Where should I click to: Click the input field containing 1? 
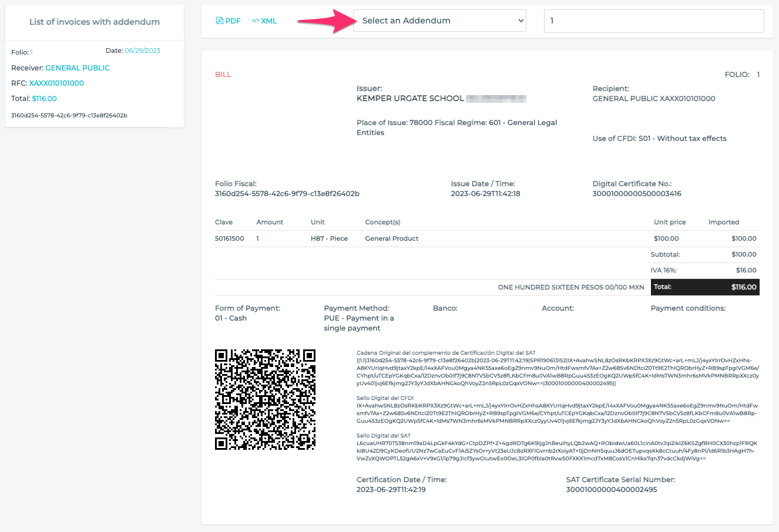click(x=654, y=21)
